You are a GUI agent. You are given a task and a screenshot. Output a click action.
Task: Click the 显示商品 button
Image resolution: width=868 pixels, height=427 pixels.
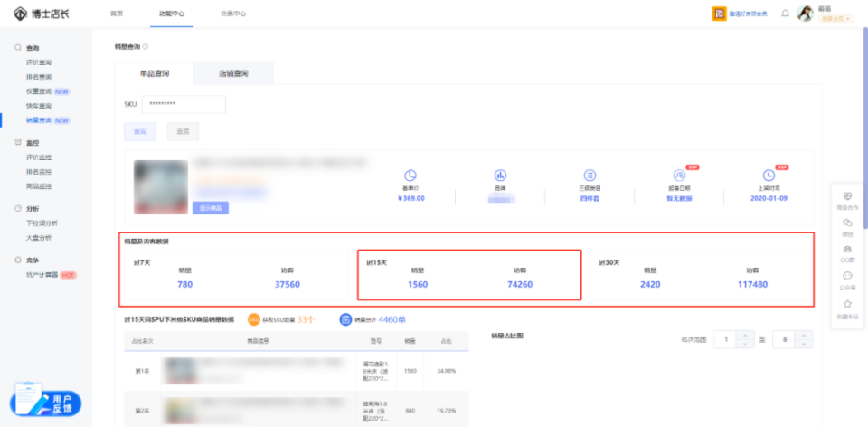coord(210,207)
